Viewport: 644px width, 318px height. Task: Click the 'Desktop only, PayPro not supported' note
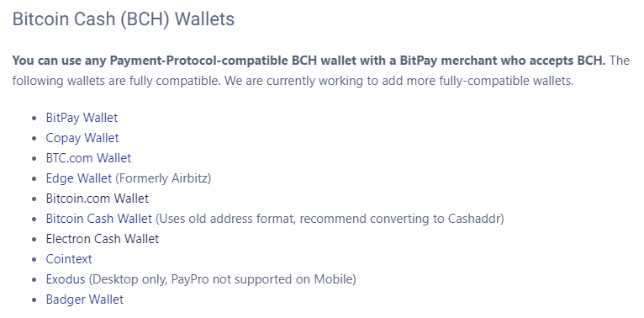coord(222,279)
